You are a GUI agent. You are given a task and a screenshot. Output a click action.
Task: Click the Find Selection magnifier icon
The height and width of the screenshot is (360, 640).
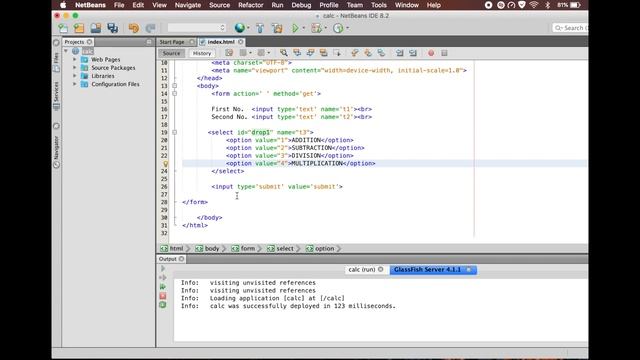pyautogui.click(x=284, y=53)
